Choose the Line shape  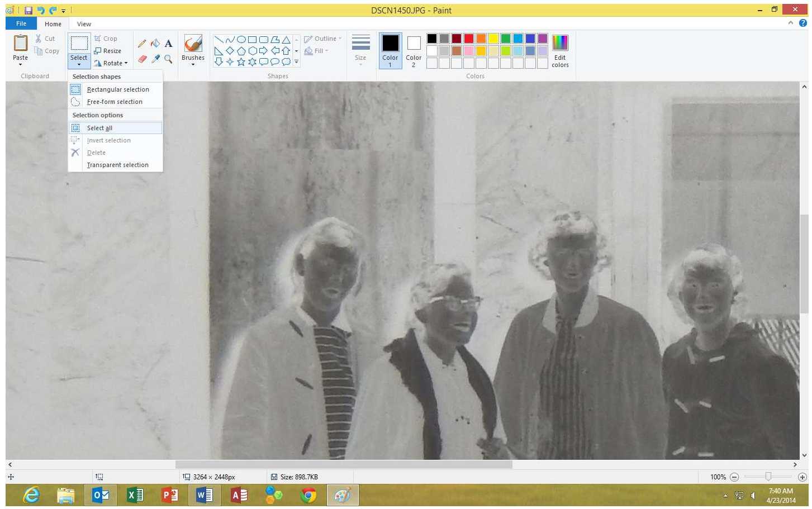coord(219,40)
